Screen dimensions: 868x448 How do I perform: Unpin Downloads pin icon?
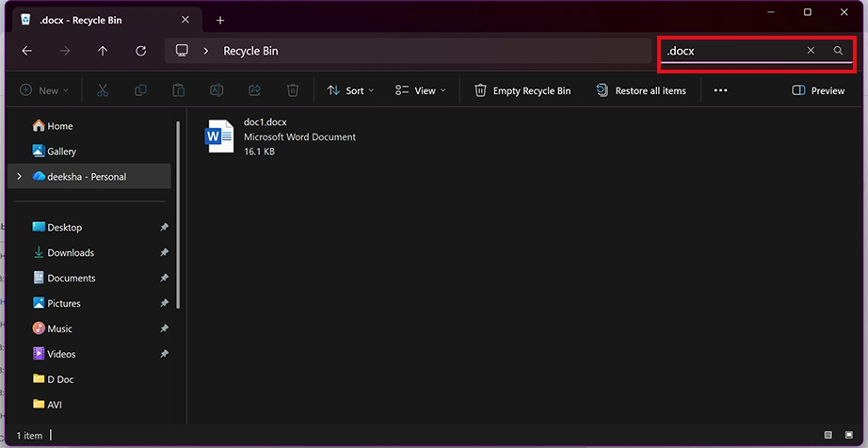click(x=165, y=253)
